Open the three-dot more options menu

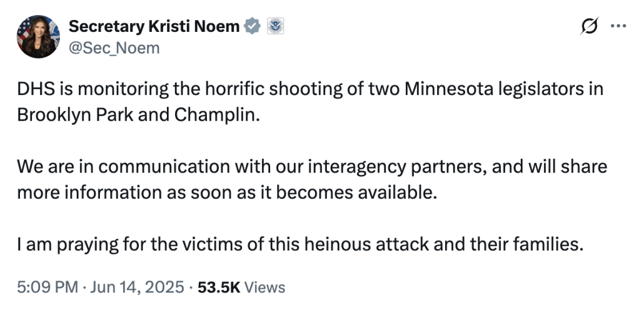pos(618,26)
